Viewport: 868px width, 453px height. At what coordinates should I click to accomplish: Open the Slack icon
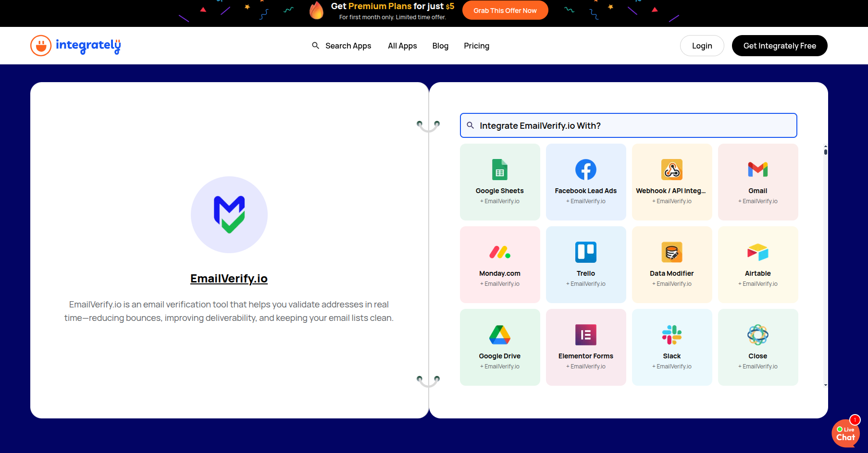tap(672, 335)
